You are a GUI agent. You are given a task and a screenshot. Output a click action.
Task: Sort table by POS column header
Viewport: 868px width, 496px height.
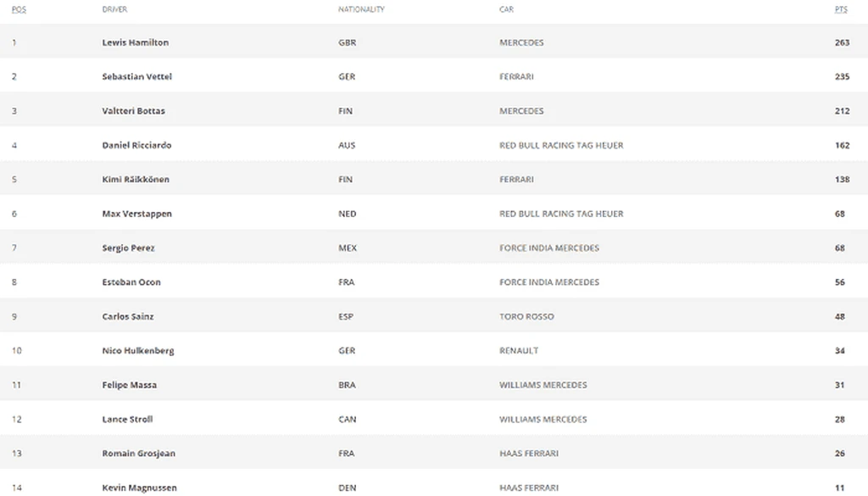(19, 9)
